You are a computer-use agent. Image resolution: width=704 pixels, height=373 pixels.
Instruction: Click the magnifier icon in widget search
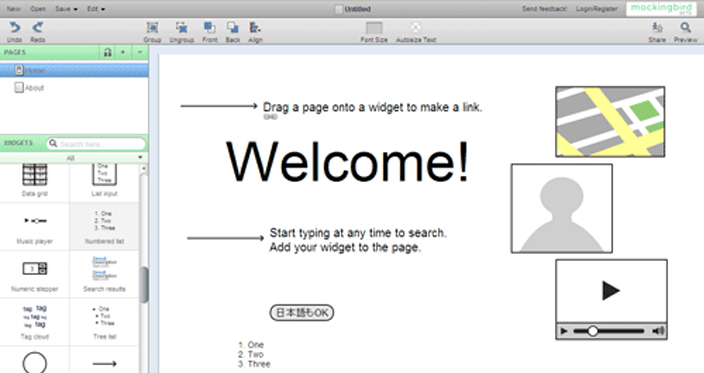(x=53, y=144)
